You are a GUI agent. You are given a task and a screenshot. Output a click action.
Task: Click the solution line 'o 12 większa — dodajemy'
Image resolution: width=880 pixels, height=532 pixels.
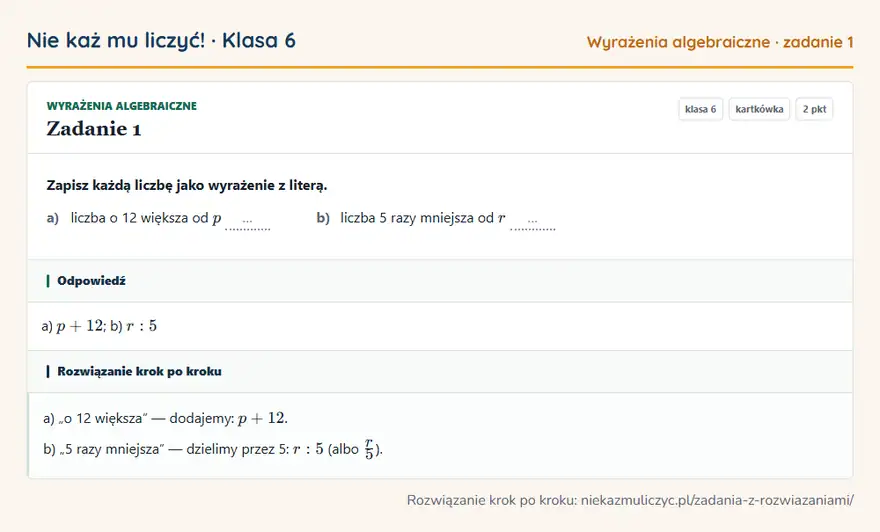tap(166, 419)
